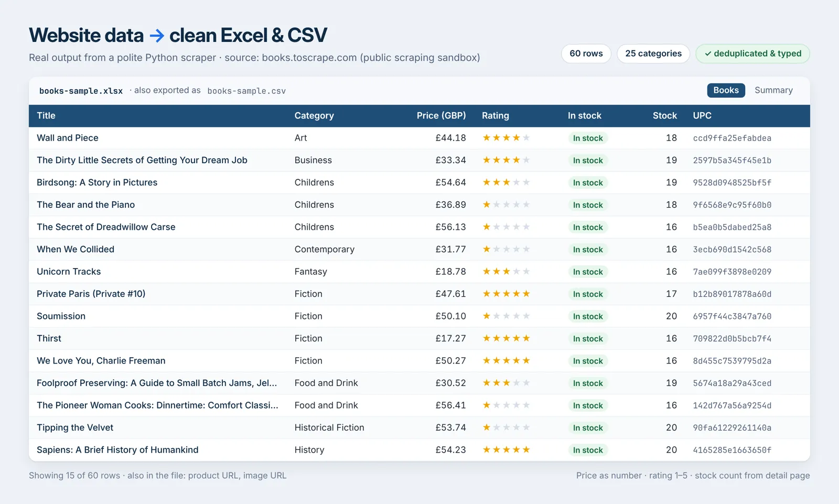Viewport: 839px width, 504px height.
Task: Click star rating for The Pioneer Woman Cooks
Action: coord(506,405)
